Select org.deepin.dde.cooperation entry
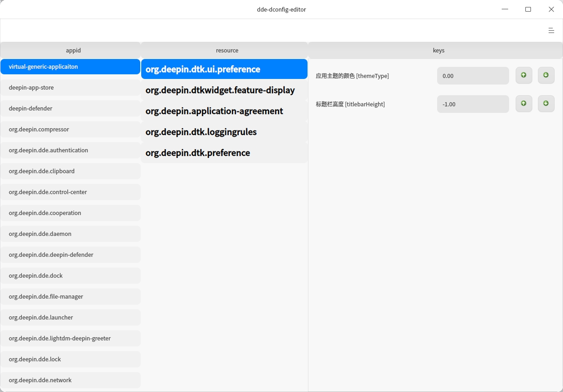Viewport: 563px width, 392px height. (70, 213)
